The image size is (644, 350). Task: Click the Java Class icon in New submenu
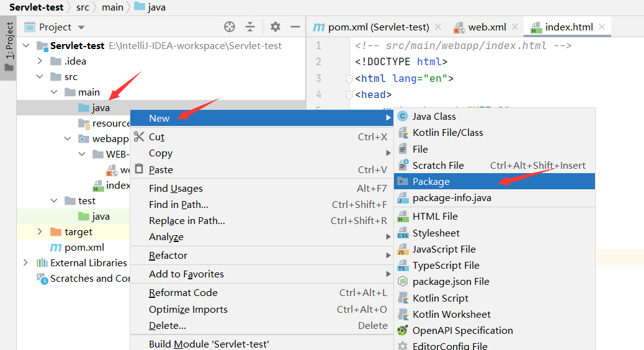point(403,117)
